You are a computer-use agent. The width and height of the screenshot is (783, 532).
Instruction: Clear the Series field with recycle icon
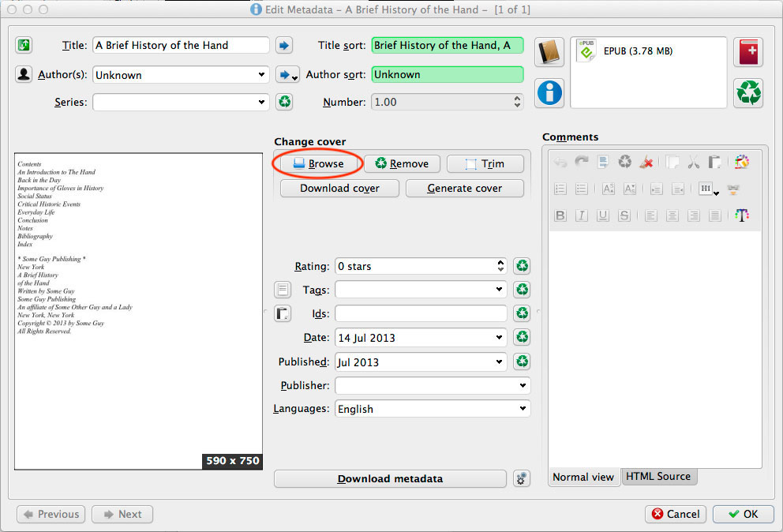pos(283,102)
